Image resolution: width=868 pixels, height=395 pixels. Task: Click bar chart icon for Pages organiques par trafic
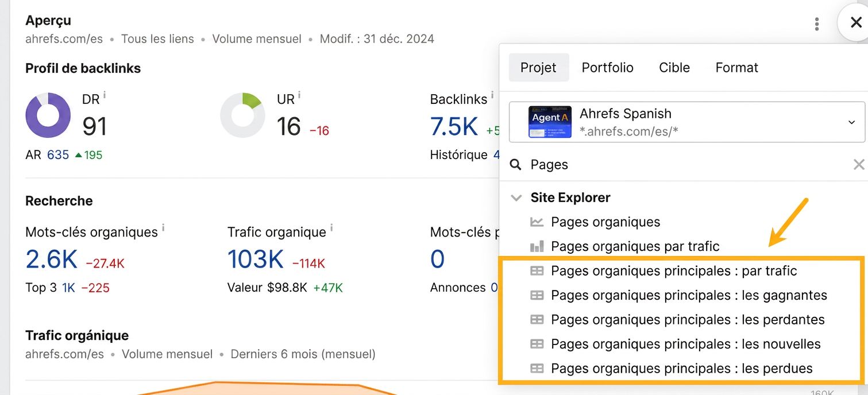click(537, 247)
